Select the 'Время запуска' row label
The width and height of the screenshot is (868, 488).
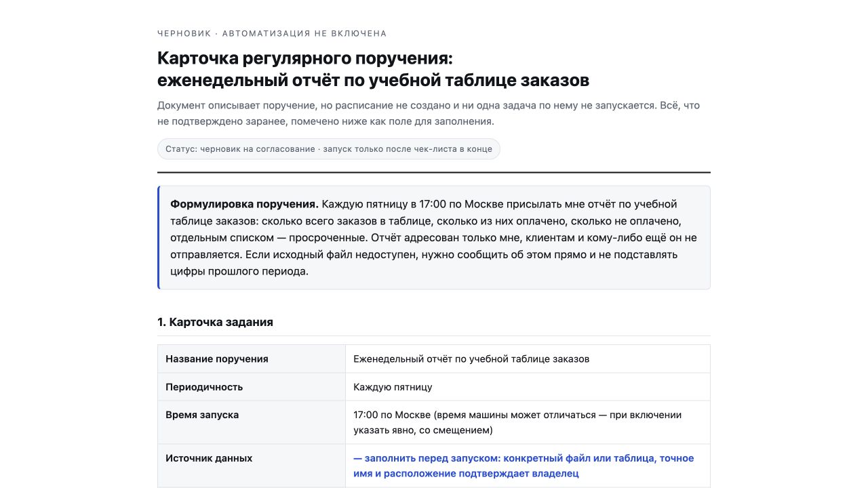pyautogui.click(x=202, y=415)
